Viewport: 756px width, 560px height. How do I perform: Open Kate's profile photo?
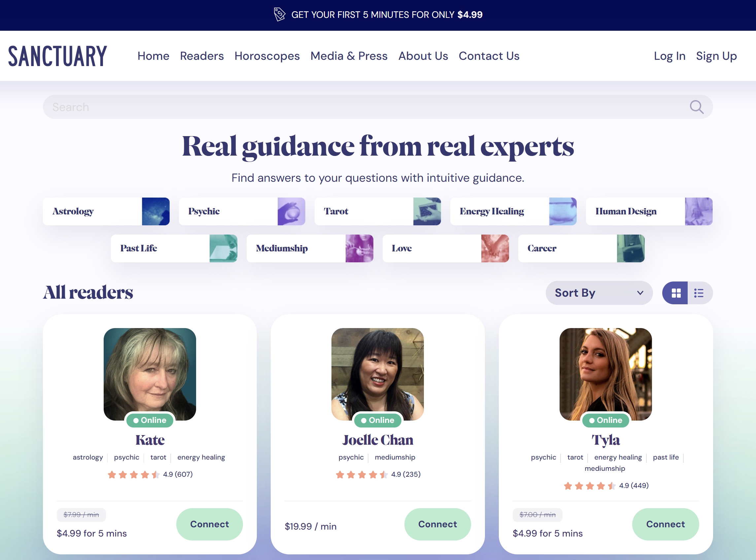[150, 374]
